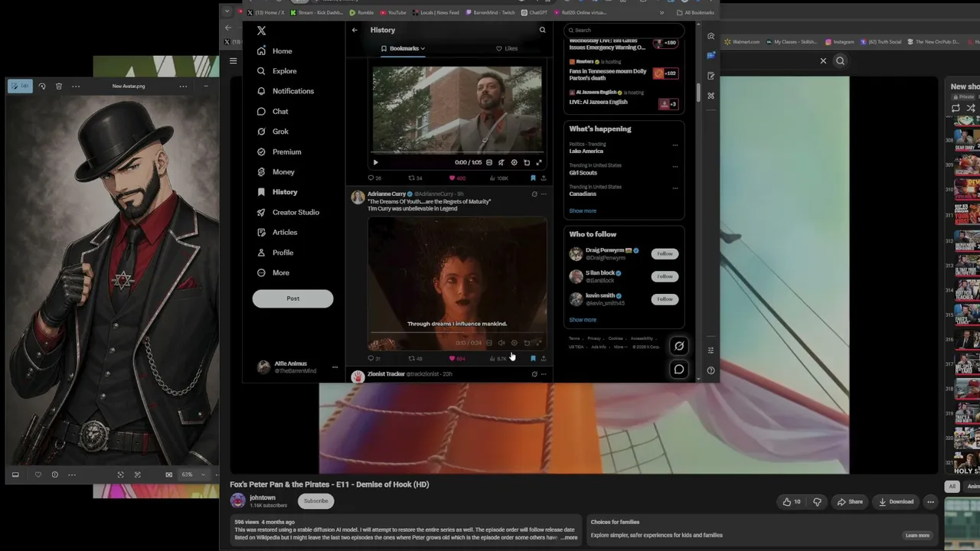The image size is (980, 551).
Task: Click the search icon in History header
Action: coord(542,30)
